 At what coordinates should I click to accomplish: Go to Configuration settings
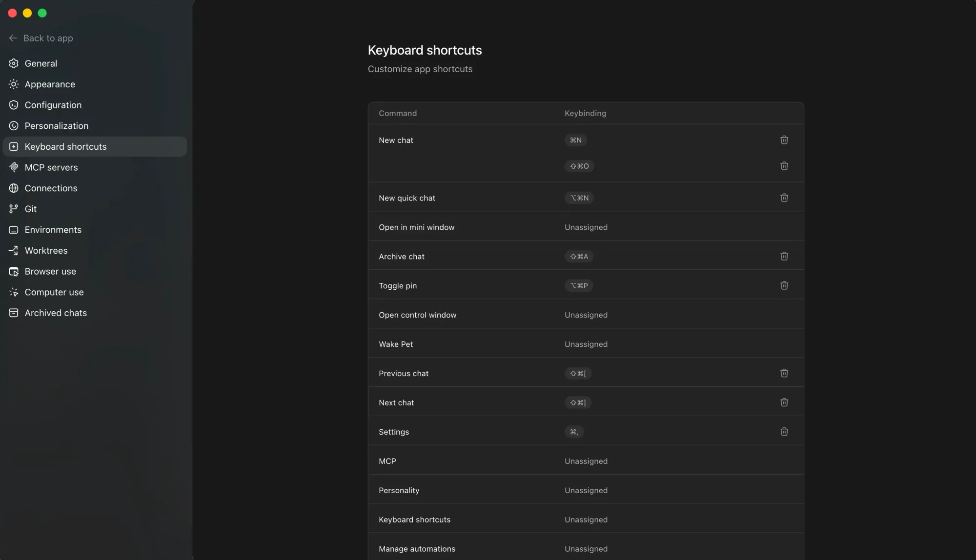click(x=95, y=105)
